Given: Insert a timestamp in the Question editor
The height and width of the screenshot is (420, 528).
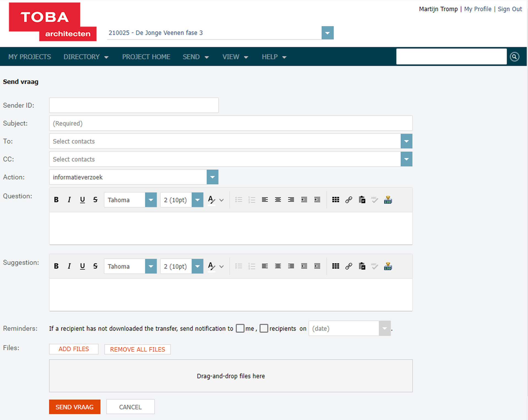Looking at the screenshot, I should (x=388, y=200).
